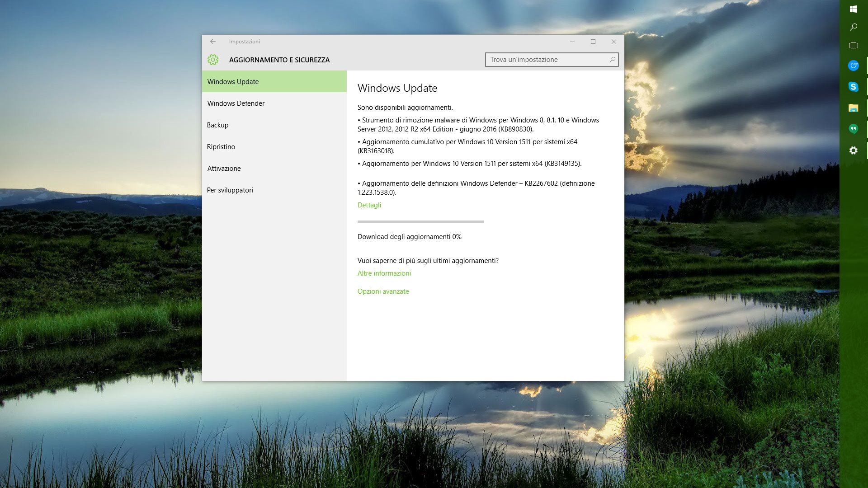
Task: Open Per sviluppatori section
Action: pos(274,190)
